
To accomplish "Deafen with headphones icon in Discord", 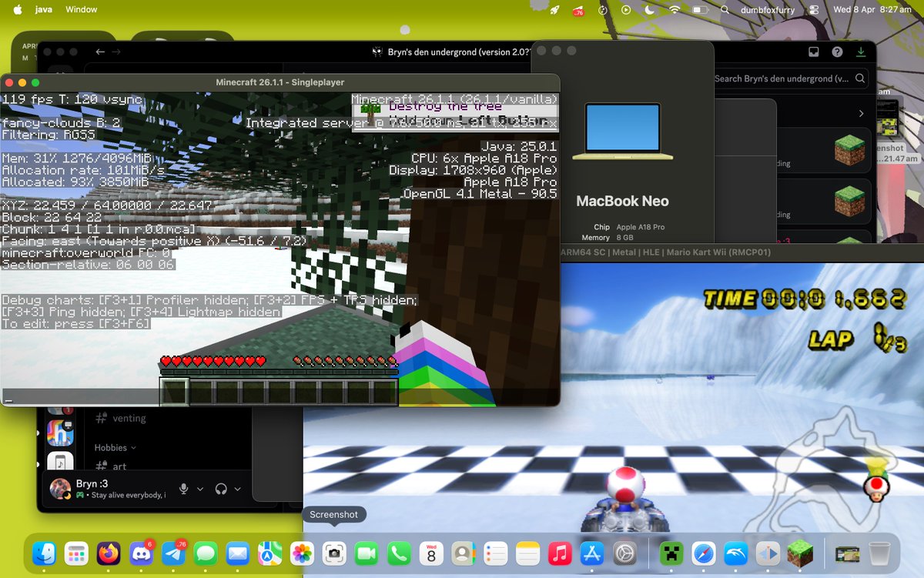I will [222, 489].
